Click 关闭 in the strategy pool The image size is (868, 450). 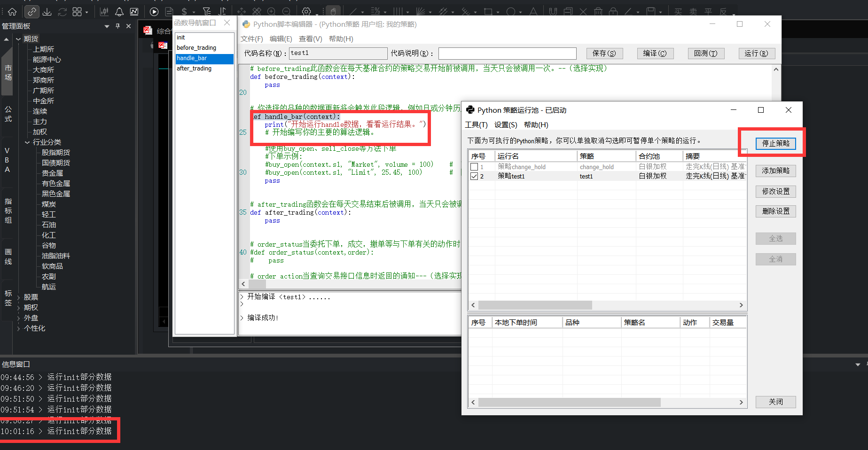[x=776, y=402]
